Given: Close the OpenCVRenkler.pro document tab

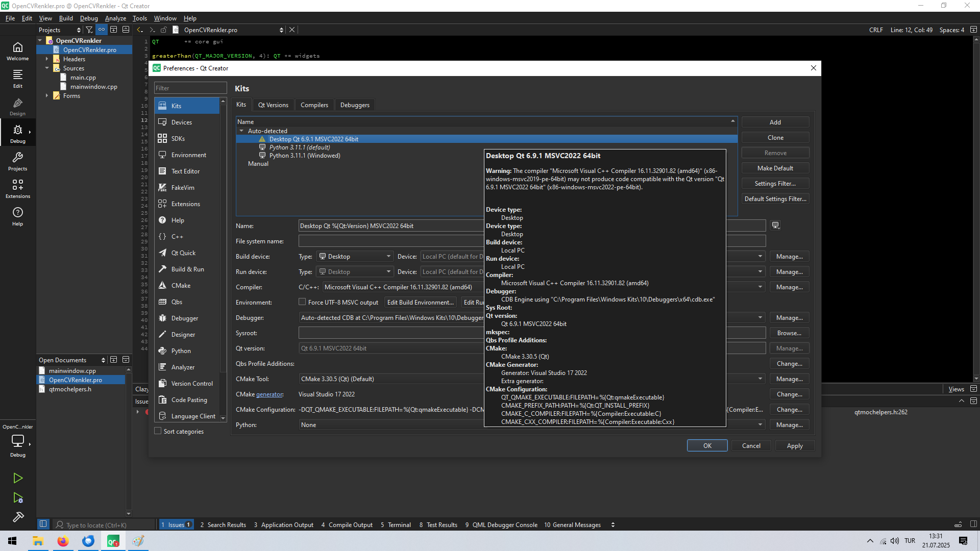Looking at the screenshot, I should (292, 30).
